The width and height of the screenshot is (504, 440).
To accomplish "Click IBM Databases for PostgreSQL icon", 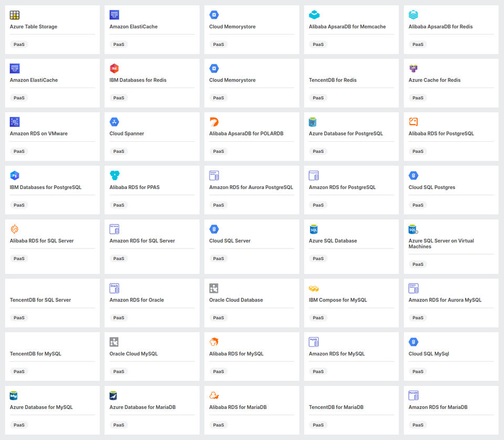I will pyautogui.click(x=15, y=175).
